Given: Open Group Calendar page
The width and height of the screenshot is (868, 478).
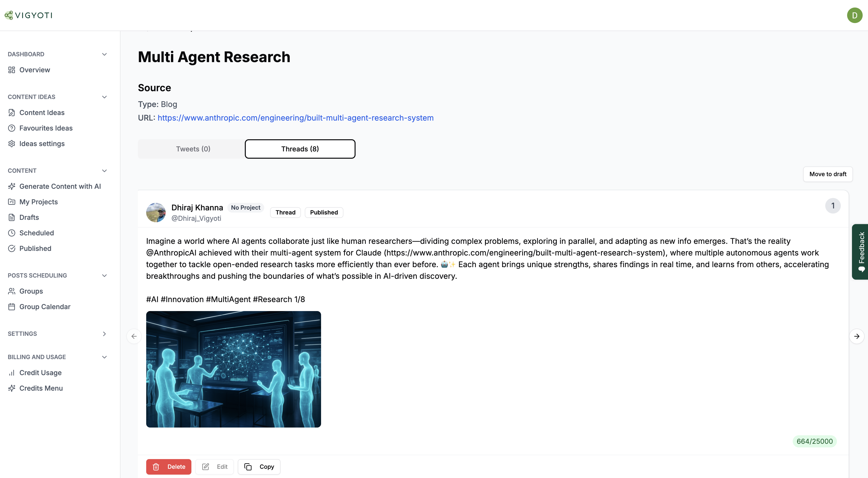Looking at the screenshot, I should click(x=45, y=307).
